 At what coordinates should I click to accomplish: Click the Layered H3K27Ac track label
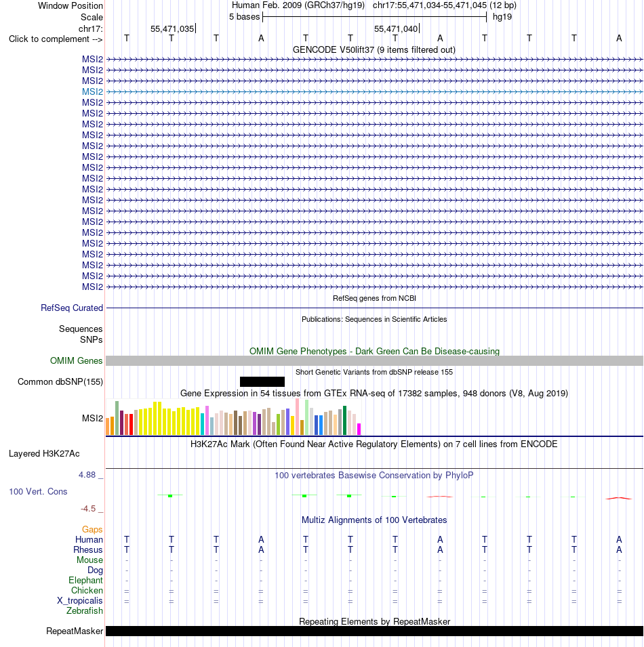coord(44,454)
